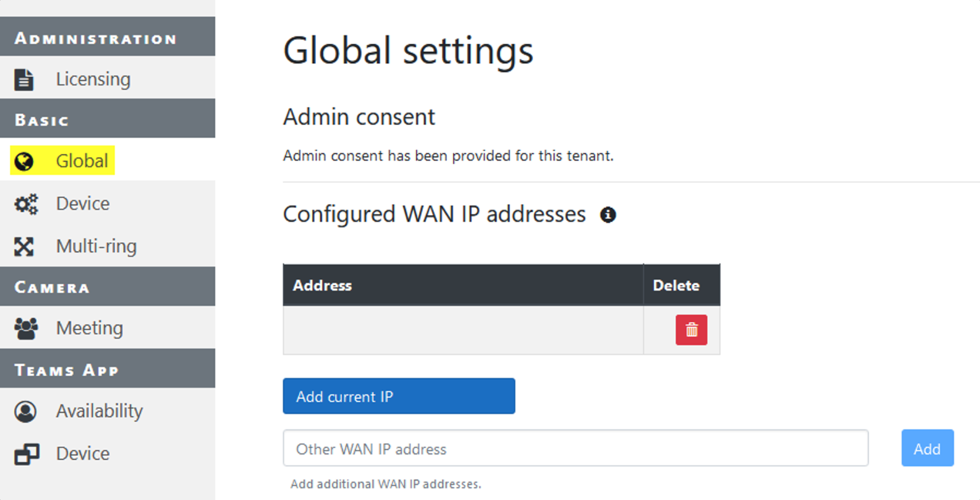Delete the address row with trash button

[x=691, y=330]
